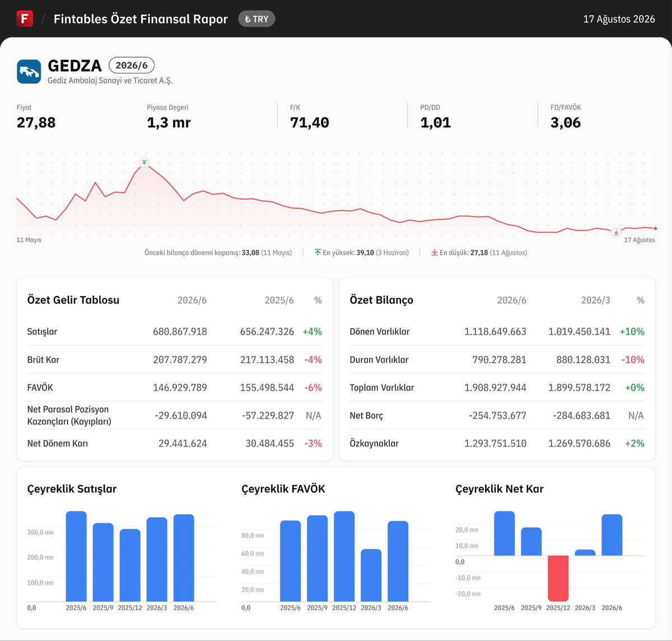Click the red lowest-price marker on chart
This screenshot has width=672, height=641.
(x=616, y=232)
